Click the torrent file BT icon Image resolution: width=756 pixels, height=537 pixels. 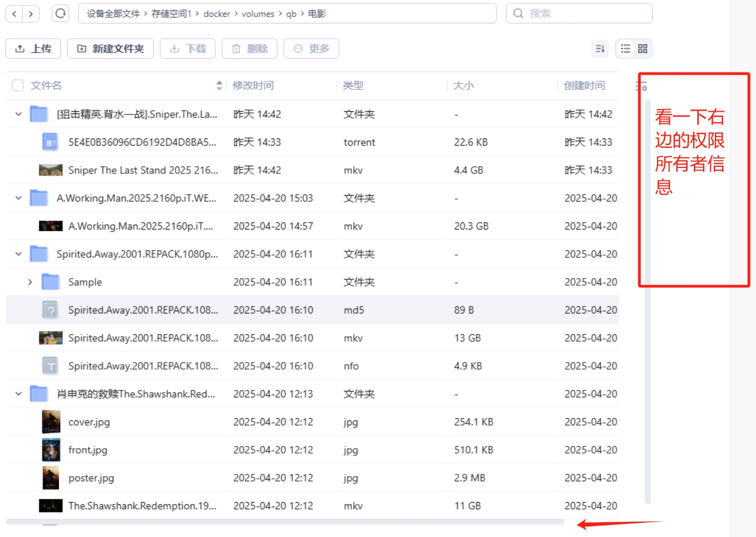point(51,142)
